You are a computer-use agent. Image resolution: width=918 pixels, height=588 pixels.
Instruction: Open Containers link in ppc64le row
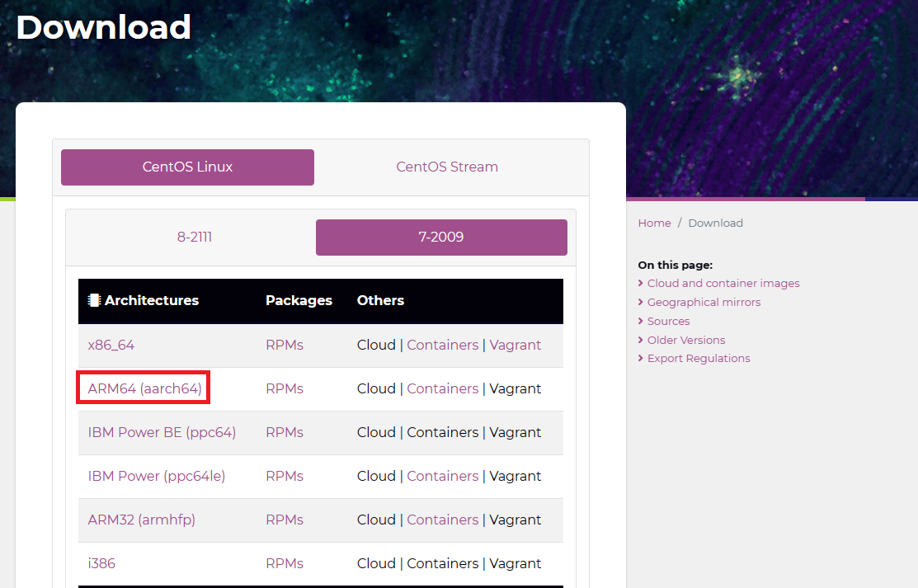pos(443,476)
